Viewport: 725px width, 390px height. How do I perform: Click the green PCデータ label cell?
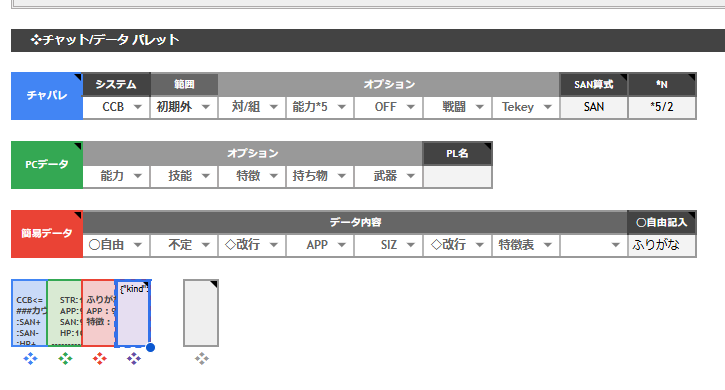[47, 165]
